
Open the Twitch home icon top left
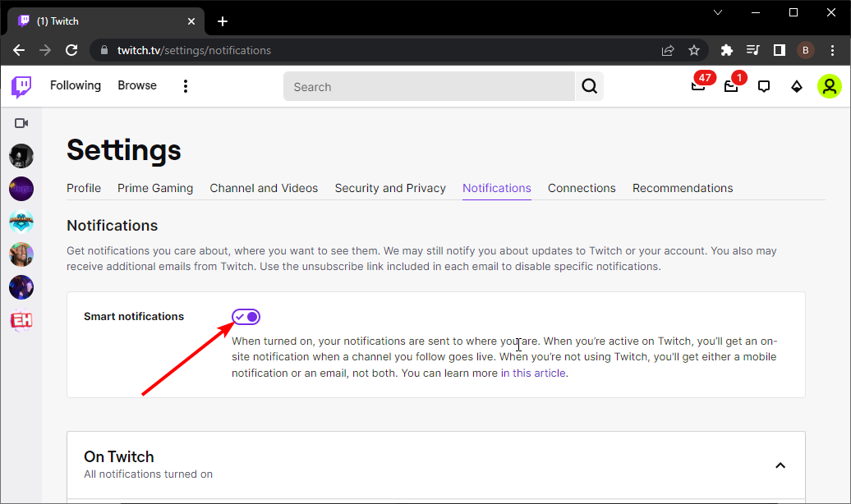pos(21,85)
